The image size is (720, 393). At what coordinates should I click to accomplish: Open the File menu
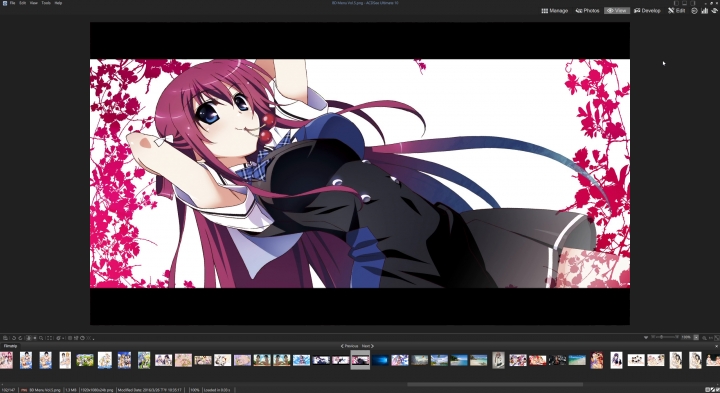[12, 3]
